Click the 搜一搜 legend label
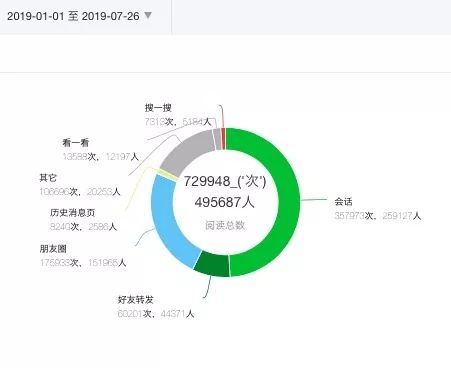The height and width of the screenshot is (368, 451). click(158, 108)
